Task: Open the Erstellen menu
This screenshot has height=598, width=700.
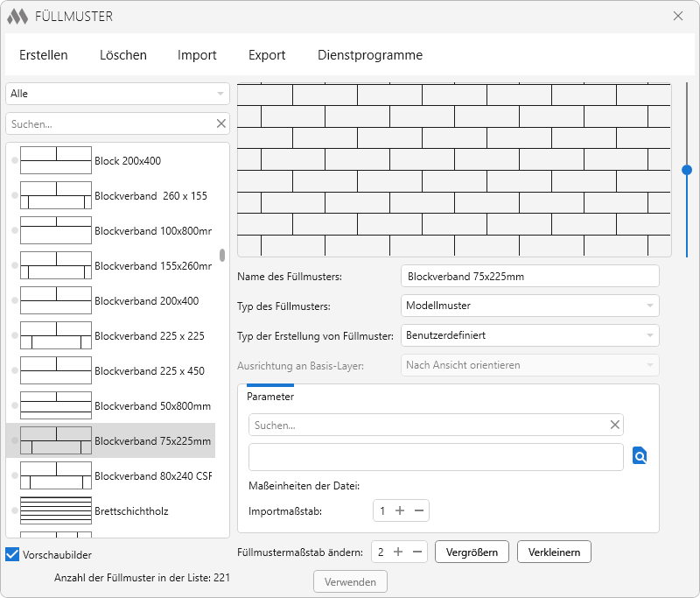Action: [44, 55]
